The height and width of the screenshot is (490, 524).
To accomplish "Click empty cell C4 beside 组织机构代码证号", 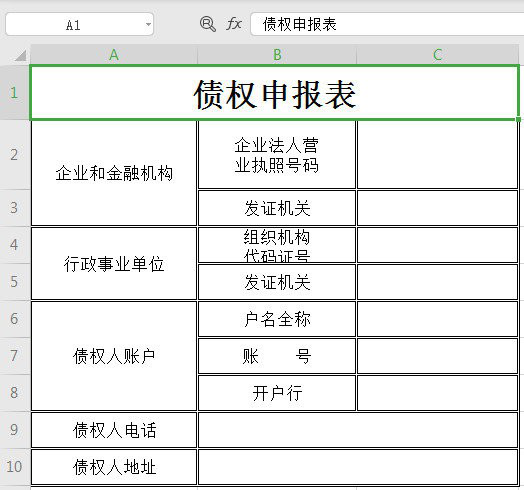I will [437, 245].
